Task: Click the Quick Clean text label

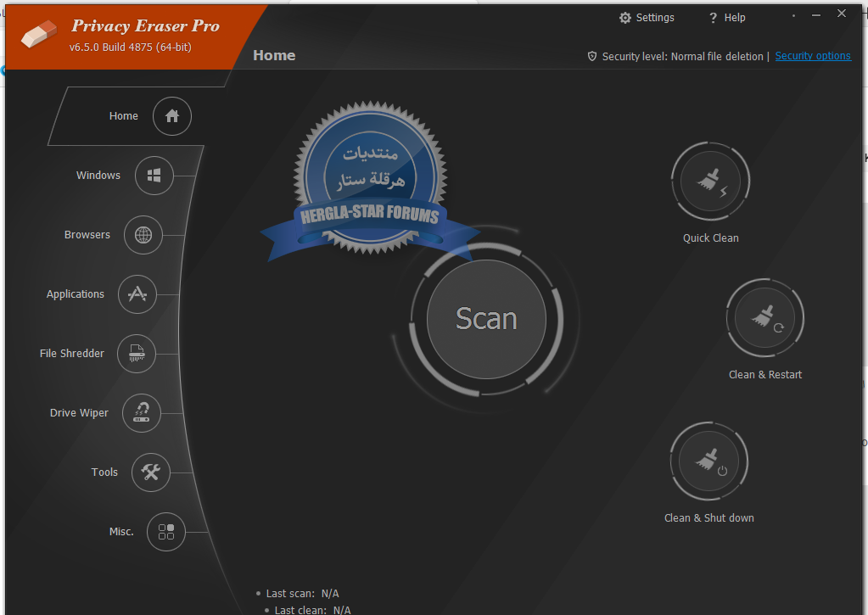Action: (711, 238)
